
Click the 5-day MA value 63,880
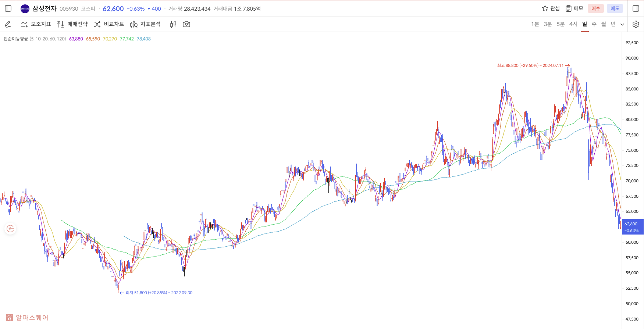click(x=76, y=39)
